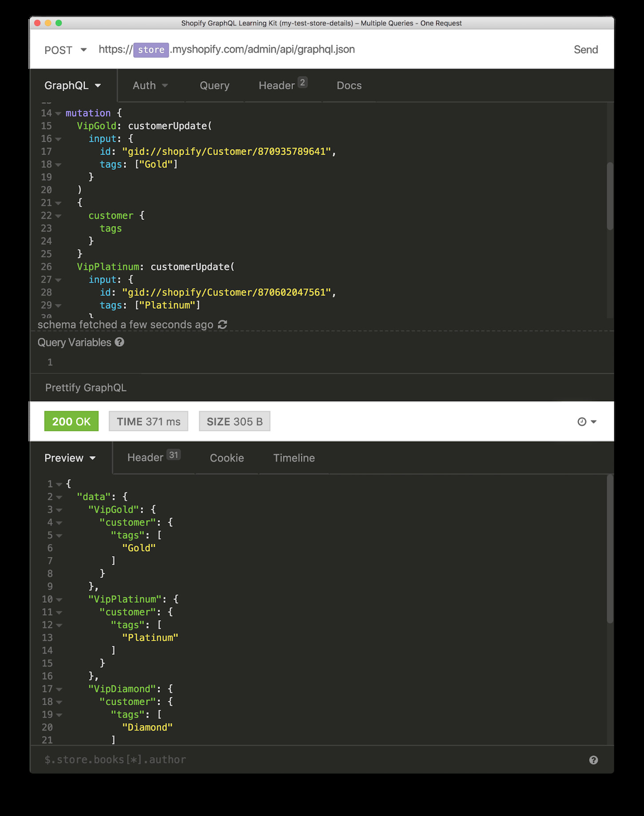Click the Send button
The height and width of the screenshot is (816, 644).
[x=586, y=49]
